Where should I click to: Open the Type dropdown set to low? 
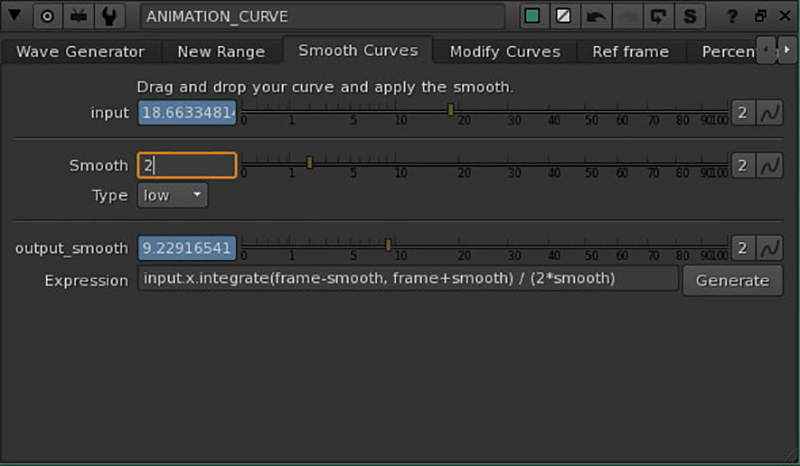[172, 195]
